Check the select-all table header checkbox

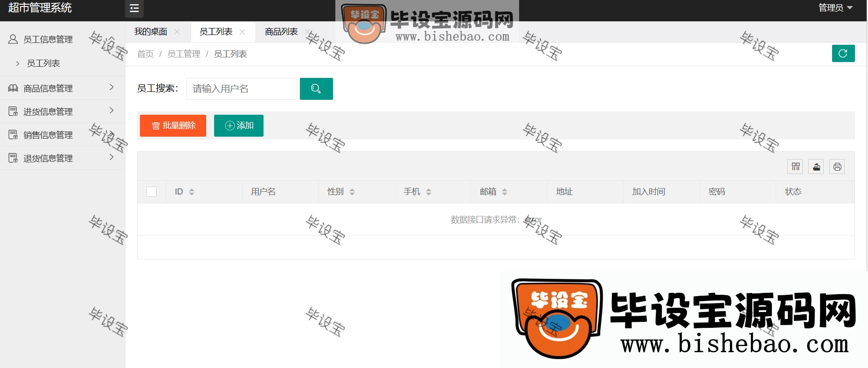152,192
